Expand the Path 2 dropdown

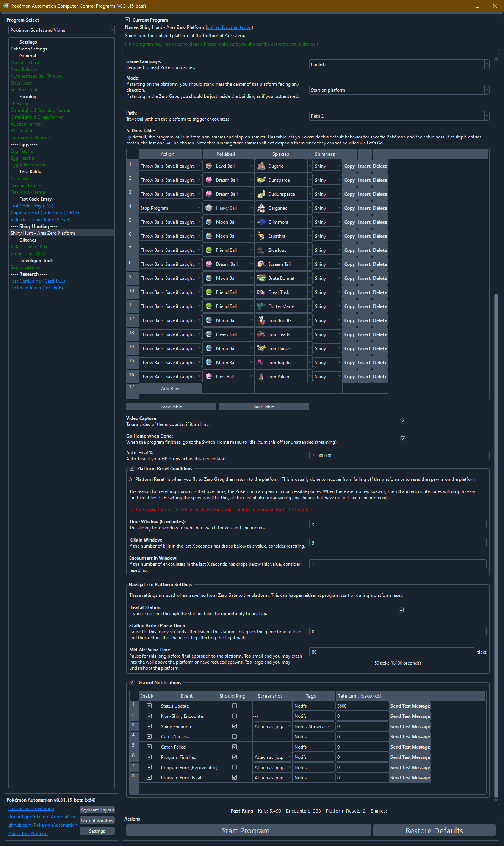tap(399, 116)
